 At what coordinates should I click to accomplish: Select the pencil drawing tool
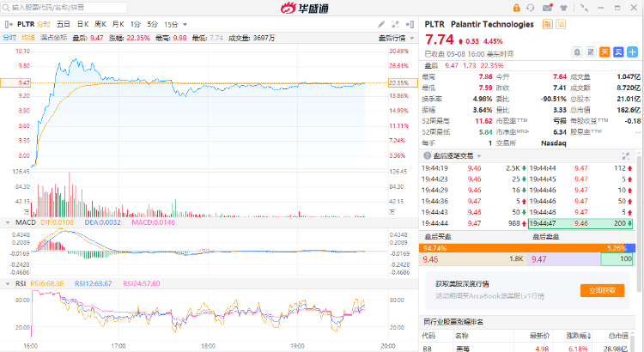(381, 24)
